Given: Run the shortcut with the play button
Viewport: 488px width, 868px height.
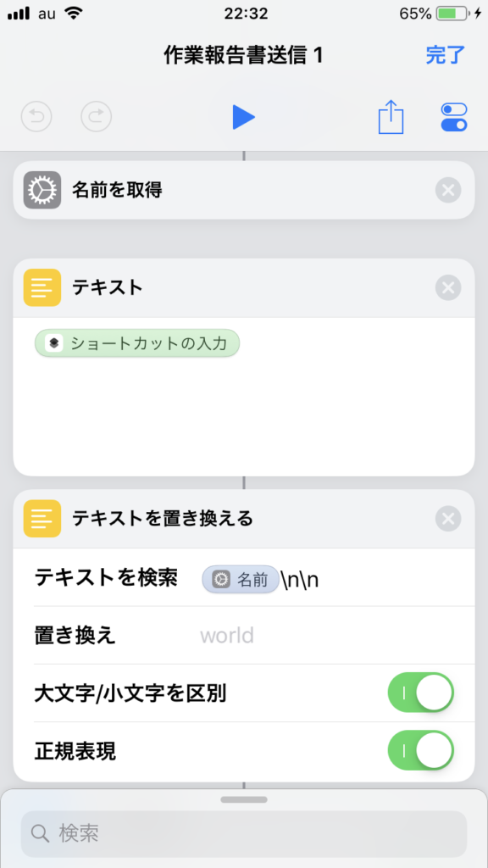Looking at the screenshot, I should [243, 117].
